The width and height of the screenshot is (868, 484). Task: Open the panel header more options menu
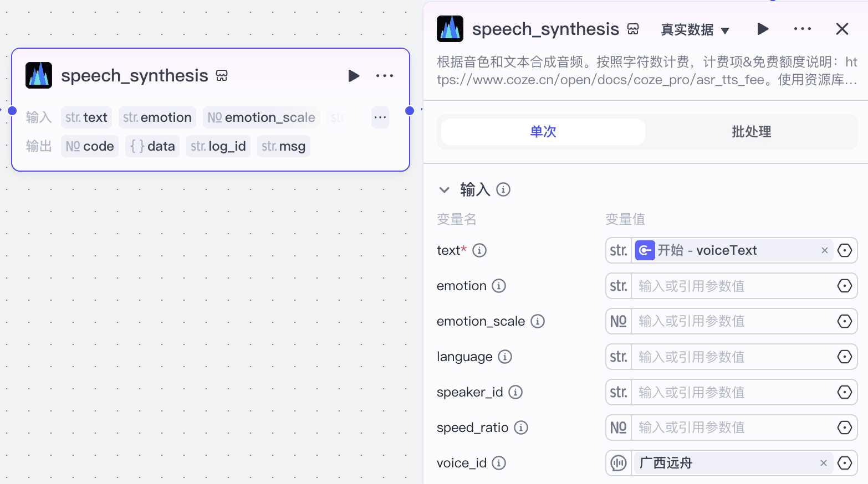803,29
